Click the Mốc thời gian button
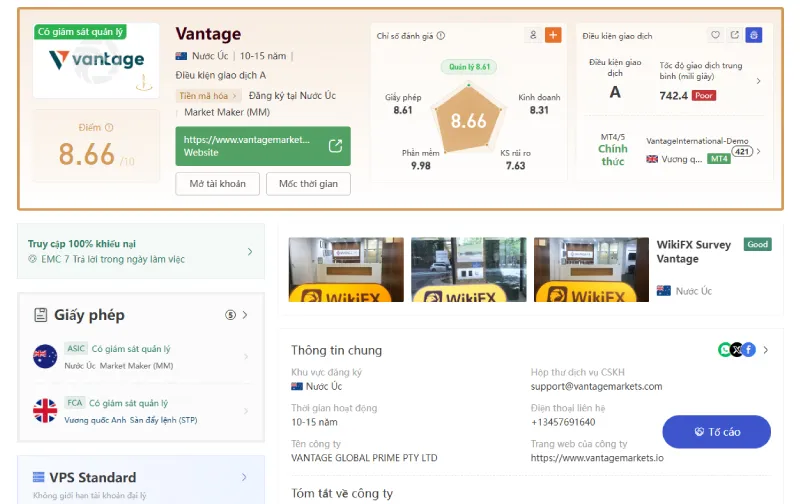Image resolution: width=800 pixels, height=504 pixels. [308, 184]
